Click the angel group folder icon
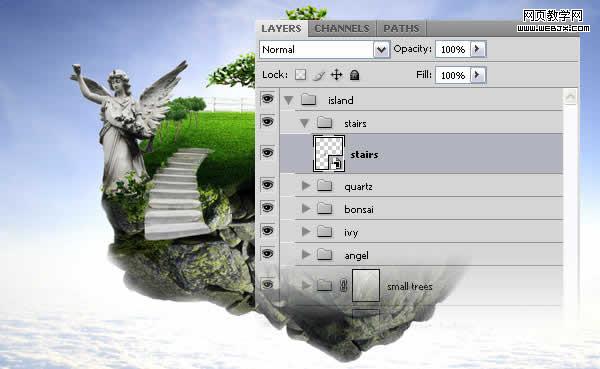The image size is (600, 369). point(324,254)
